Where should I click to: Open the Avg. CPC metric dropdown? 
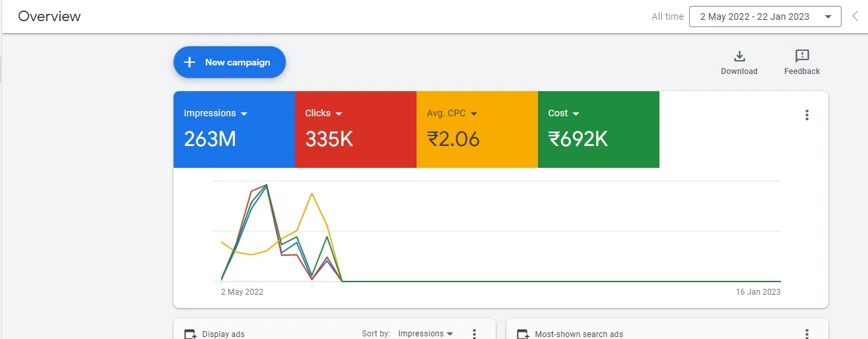pyautogui.click(x=473, y=114)
